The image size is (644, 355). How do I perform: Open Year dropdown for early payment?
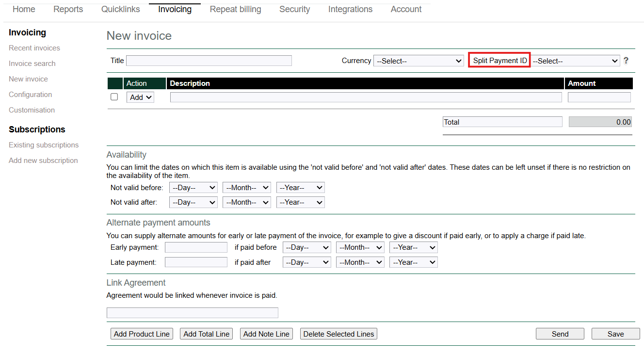(x=414, y=247)
